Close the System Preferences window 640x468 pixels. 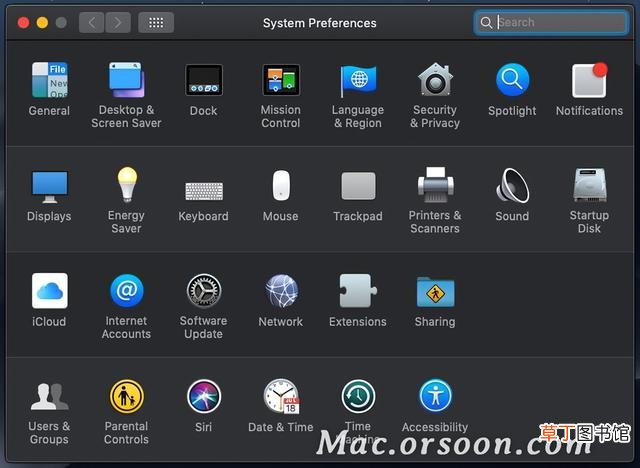[23, 22]
